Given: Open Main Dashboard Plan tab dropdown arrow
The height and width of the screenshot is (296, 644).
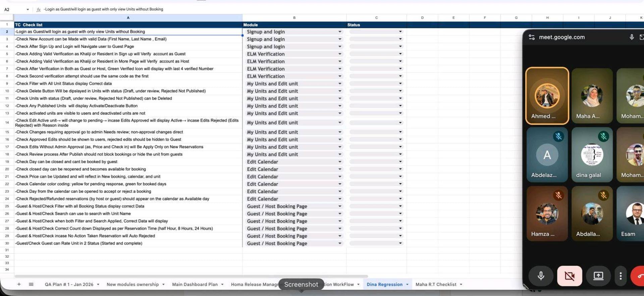Looking at the screenshot, I should [222, 284].
